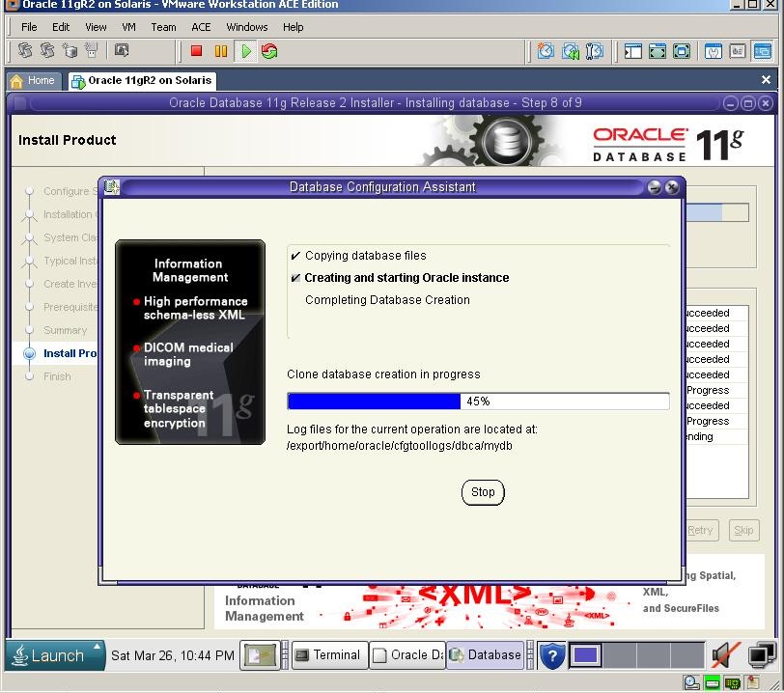
Task: Power on the virtual machine
Action: (x=246, y=50)
